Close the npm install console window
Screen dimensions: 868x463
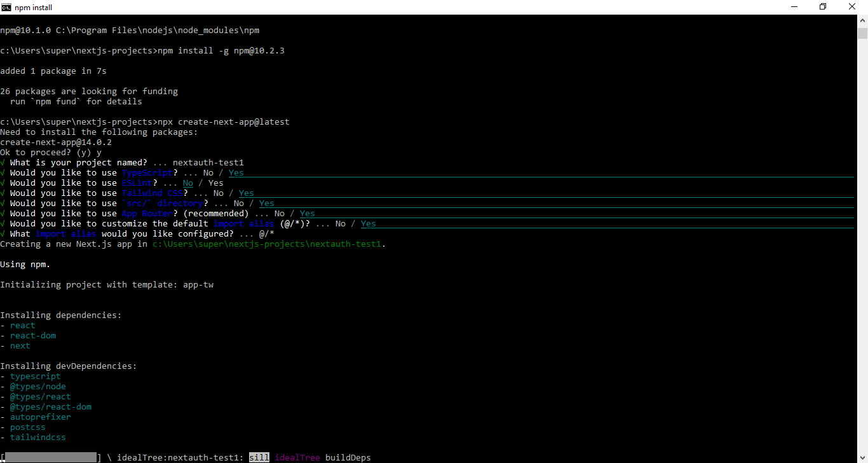[853, 7]
